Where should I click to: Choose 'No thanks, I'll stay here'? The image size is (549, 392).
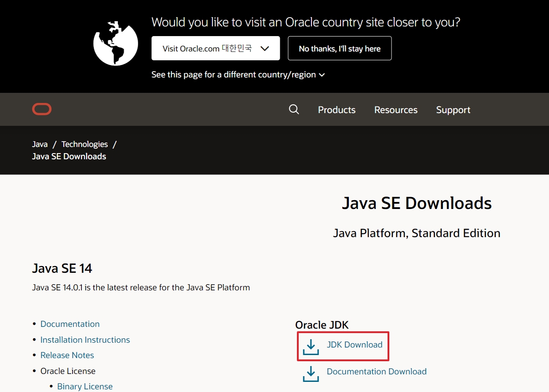coord(340,48)
